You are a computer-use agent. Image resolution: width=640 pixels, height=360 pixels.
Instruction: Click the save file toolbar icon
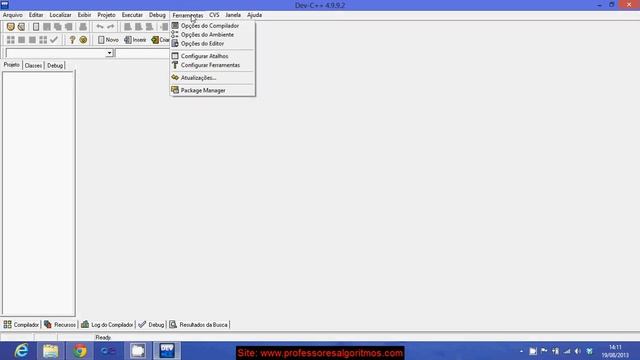coord(47,27)
